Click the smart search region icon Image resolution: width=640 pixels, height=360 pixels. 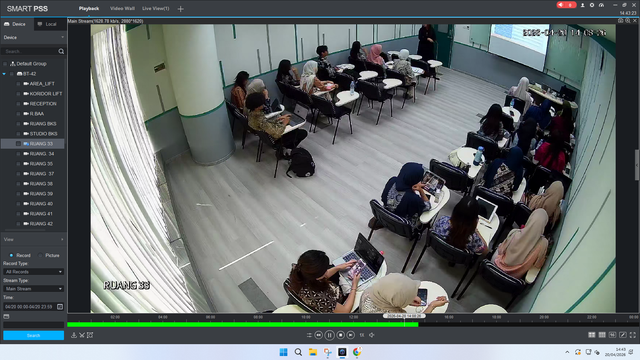point(90,335)
